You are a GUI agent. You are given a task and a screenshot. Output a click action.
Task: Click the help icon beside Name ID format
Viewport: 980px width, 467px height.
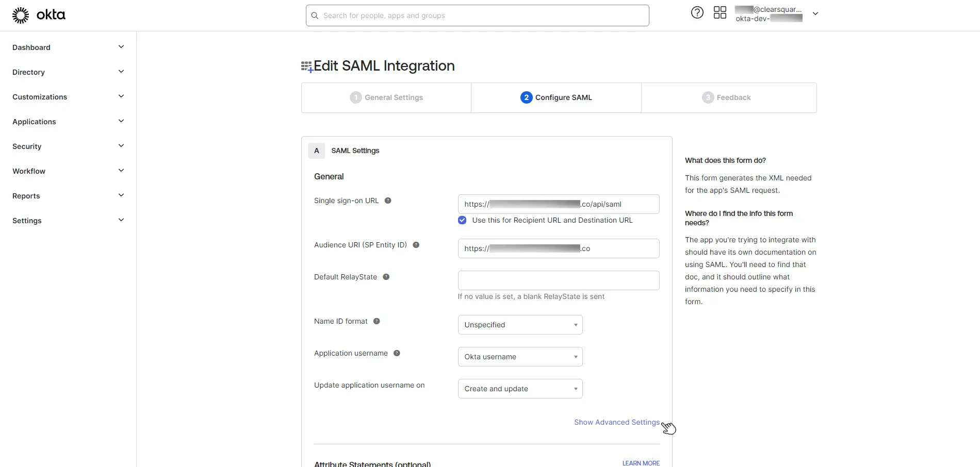[377, 321]
